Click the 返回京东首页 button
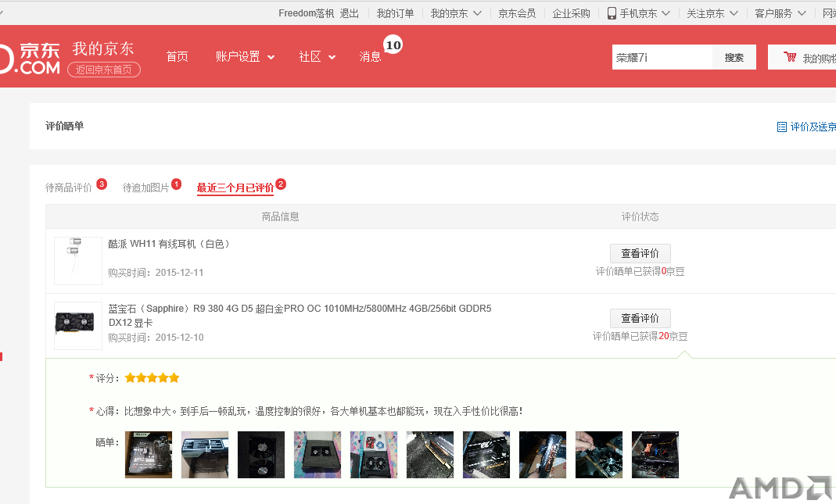The height and width of the screenshot is (504, 836). tap(104, 70)
